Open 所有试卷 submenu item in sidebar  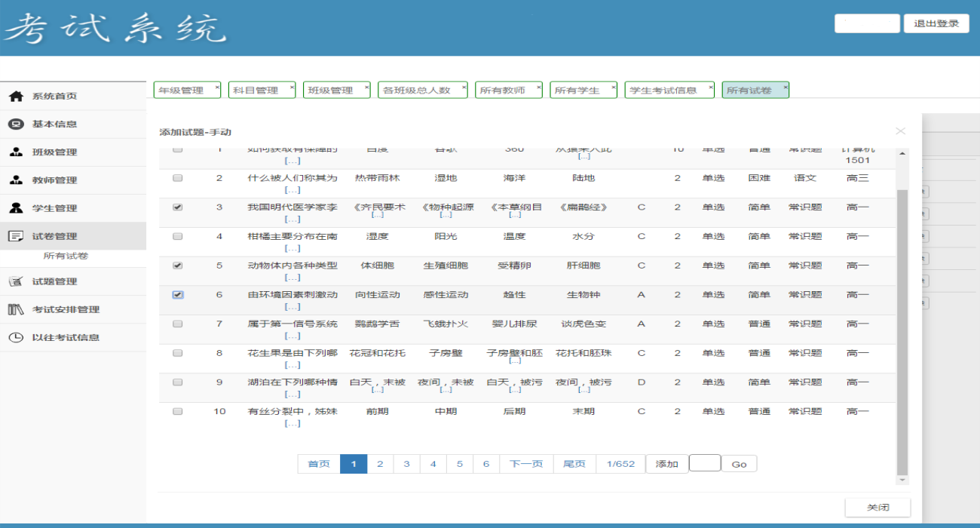66,256
